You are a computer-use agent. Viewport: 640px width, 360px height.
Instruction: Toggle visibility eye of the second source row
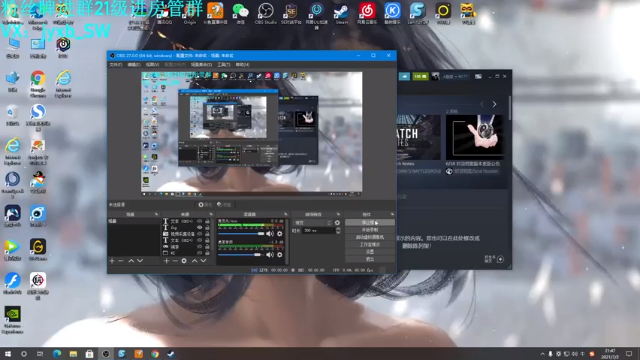point(200,227)
